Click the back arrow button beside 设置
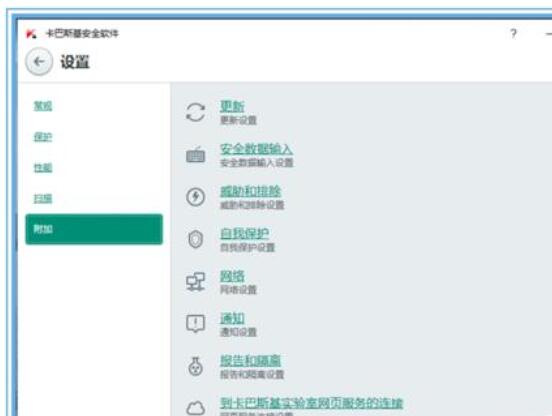Screen dimensions: 552x416 (39, 62)
